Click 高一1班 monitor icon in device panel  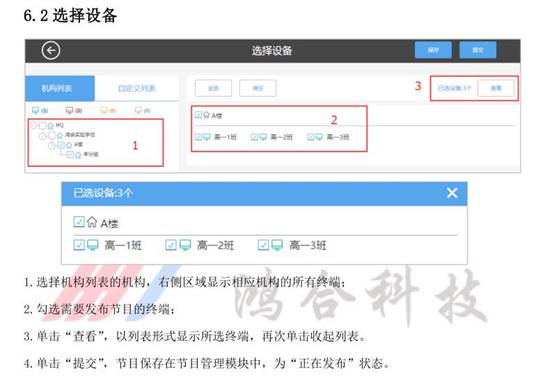pos(207,137)
